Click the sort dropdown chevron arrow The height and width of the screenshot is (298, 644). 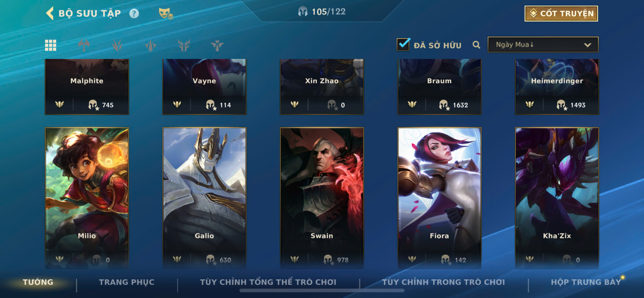[587, 45]
